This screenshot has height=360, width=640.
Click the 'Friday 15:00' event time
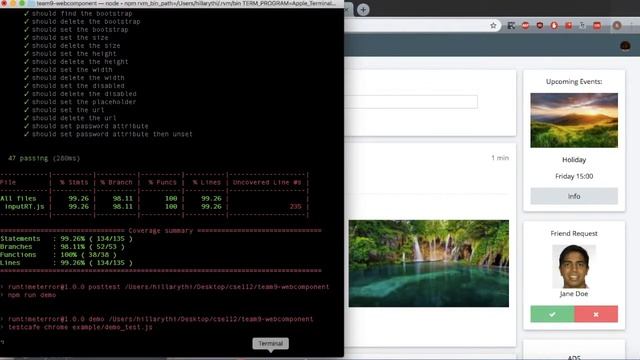tap(574, 176)
